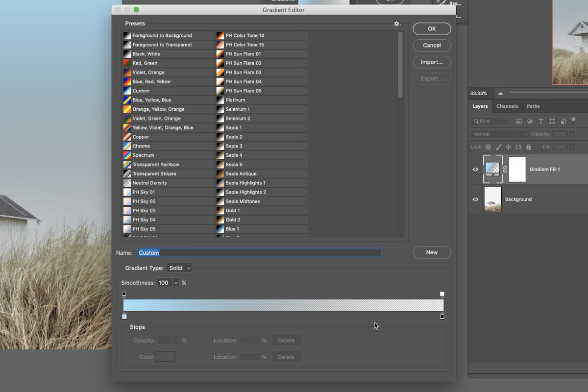Image resolution: width=588 pixels, height=392 pixels.
Task: Click the OK button
Action: [x=431, y=29]
